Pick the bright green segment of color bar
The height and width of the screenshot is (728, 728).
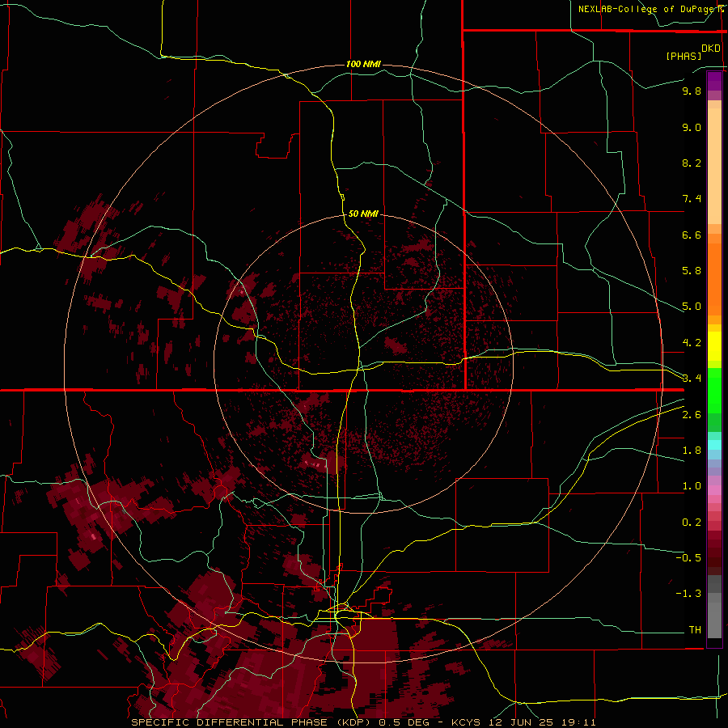(x=714, y=391)
